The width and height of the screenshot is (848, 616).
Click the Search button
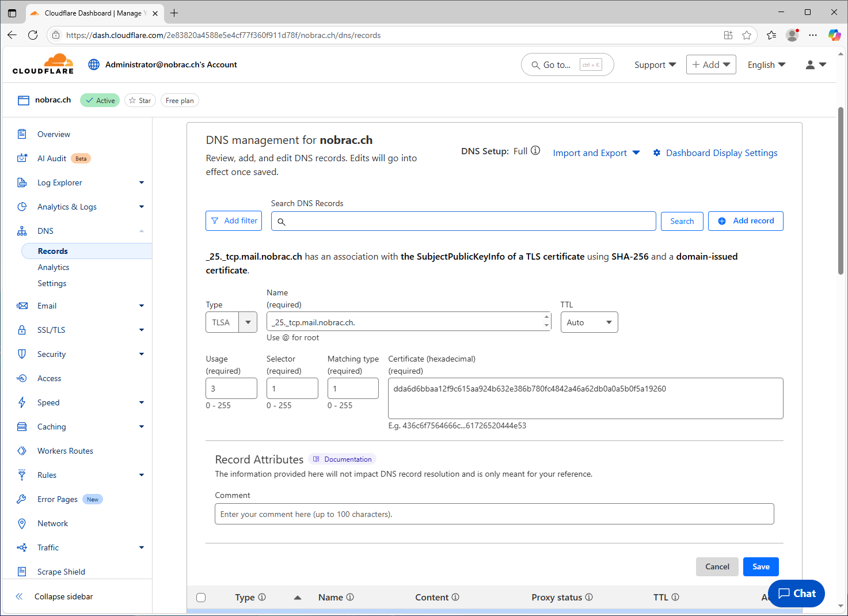(682, 221)
